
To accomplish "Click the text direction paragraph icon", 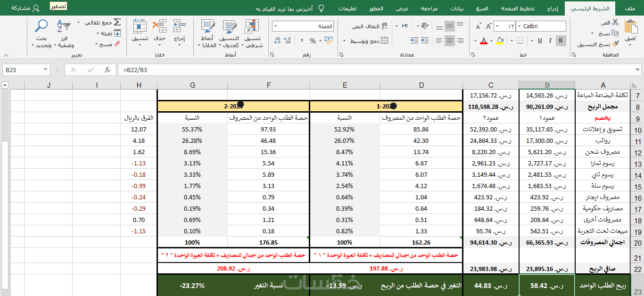I will click(404, 26).
